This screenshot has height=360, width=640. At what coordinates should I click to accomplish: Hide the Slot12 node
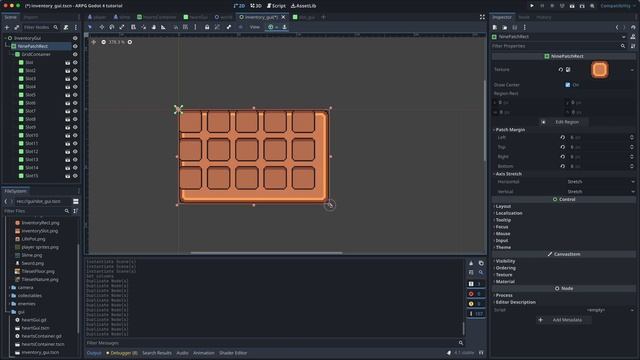pos(75,151)
